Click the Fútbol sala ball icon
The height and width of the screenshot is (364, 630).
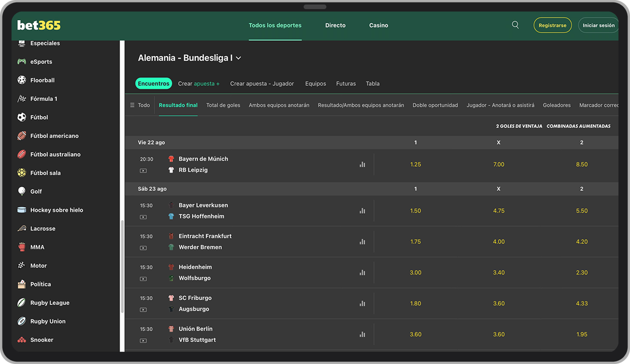coord(22,173)
